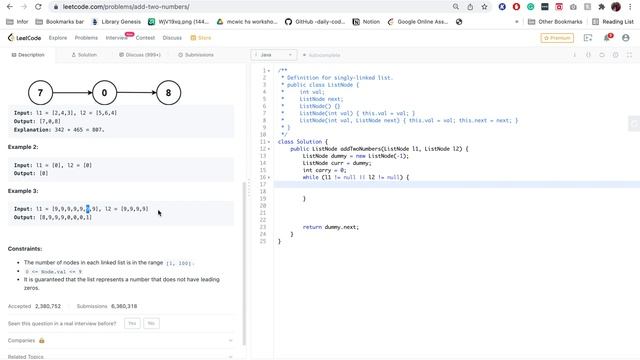
Task: Open the GitHub daily-code bookmark
Action: pos(315,22)
